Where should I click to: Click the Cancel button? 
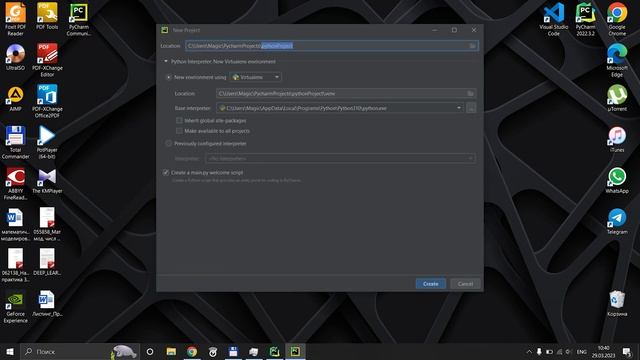[x=465, y=284]
